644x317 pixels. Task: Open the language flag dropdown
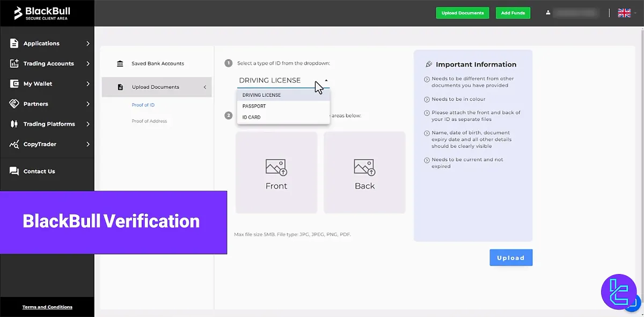click(x=624, y=13)
